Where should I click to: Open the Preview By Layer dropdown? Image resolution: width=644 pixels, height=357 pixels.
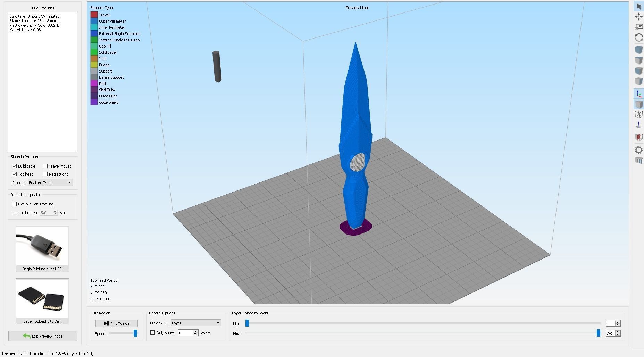[196, 323]
